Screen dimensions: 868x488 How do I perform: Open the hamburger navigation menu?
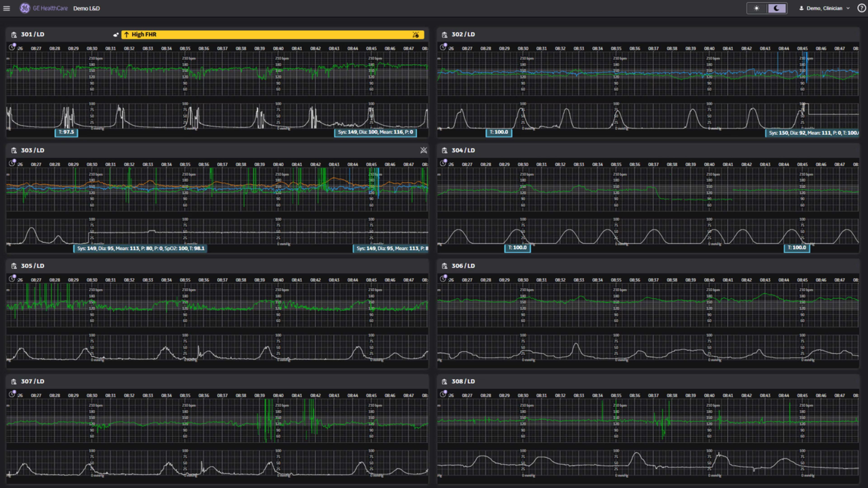[x=6, y=8]
